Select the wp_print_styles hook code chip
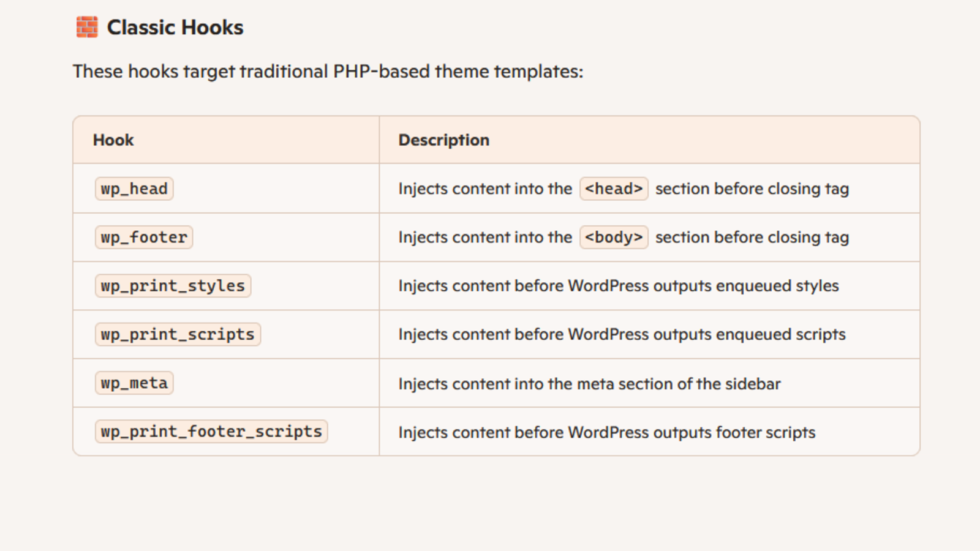 point(173,286)
